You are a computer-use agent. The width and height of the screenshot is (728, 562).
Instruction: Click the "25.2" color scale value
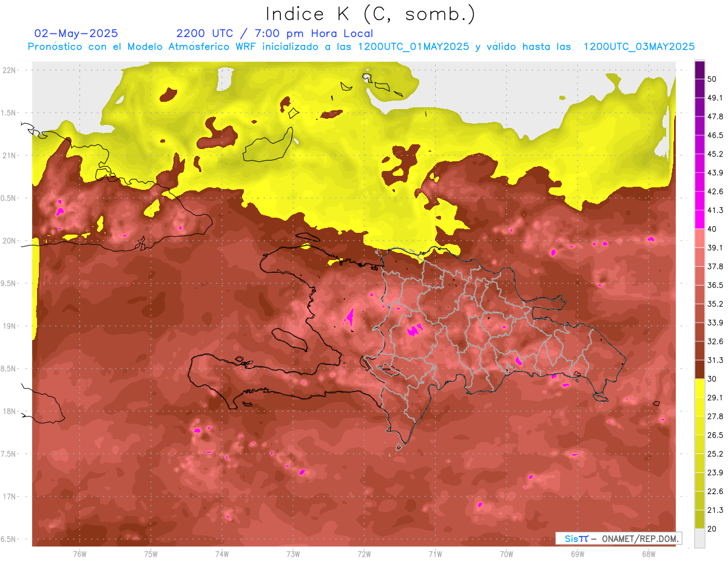pos(715,454)
